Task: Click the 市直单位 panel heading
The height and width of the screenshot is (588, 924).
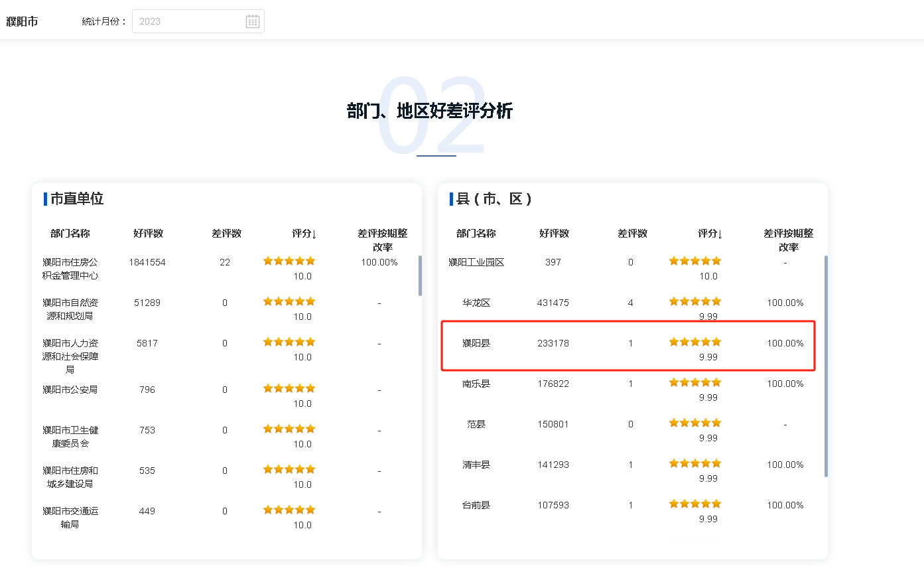Action: [77, 198]
